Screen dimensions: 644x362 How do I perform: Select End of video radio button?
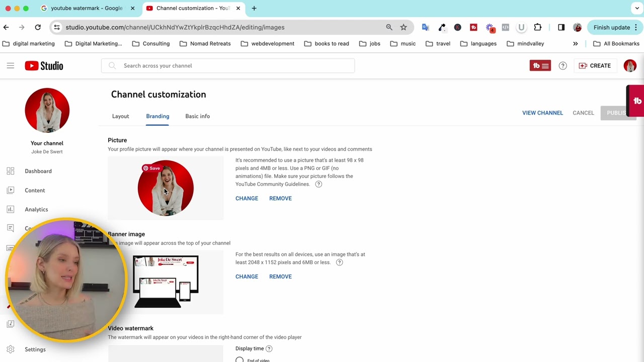[x=239, y=360]
